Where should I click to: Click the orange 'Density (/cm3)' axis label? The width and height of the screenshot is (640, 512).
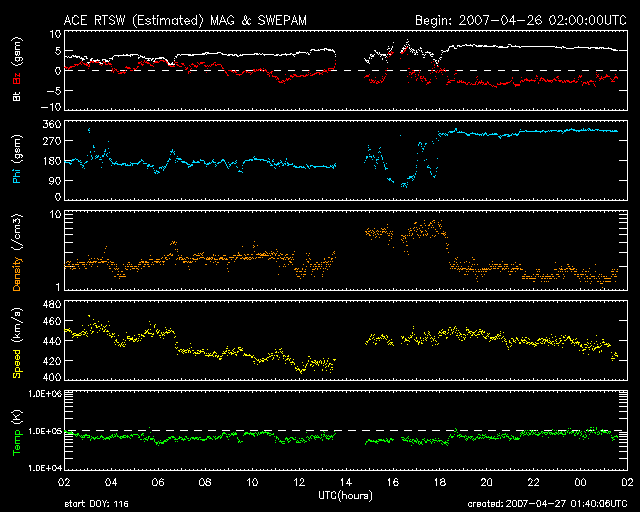[x=17, y=252]
